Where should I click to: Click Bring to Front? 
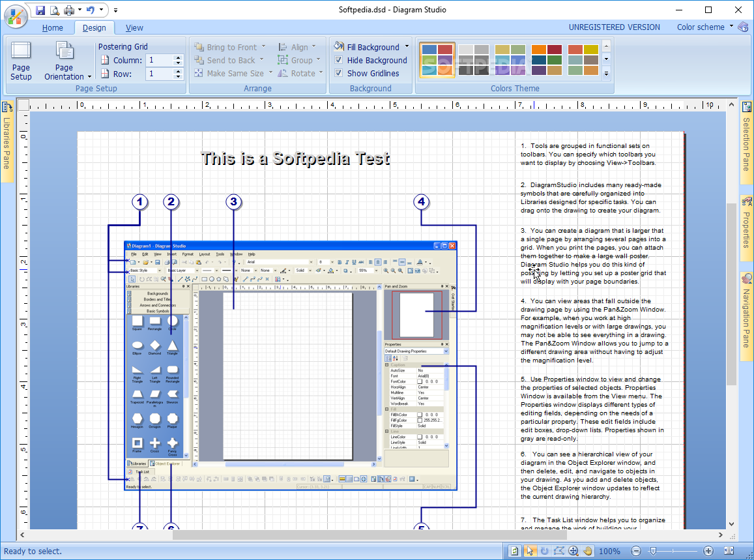tap(225, 47)
